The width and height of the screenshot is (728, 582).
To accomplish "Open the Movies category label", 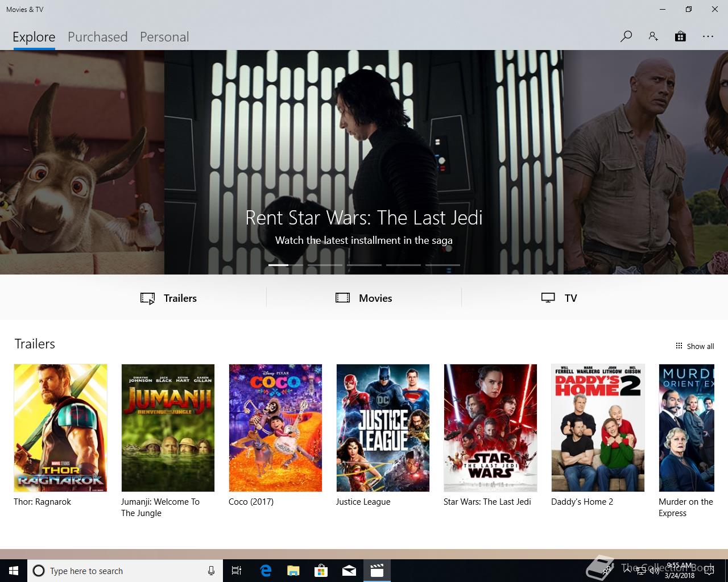I will 375,298.
